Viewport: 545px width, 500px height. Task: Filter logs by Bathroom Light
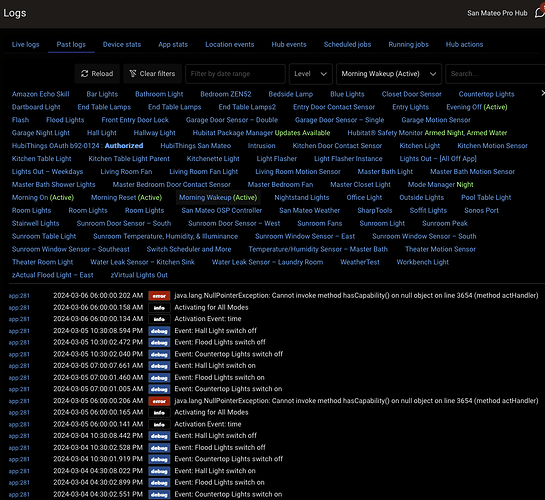tap(159, 94)
